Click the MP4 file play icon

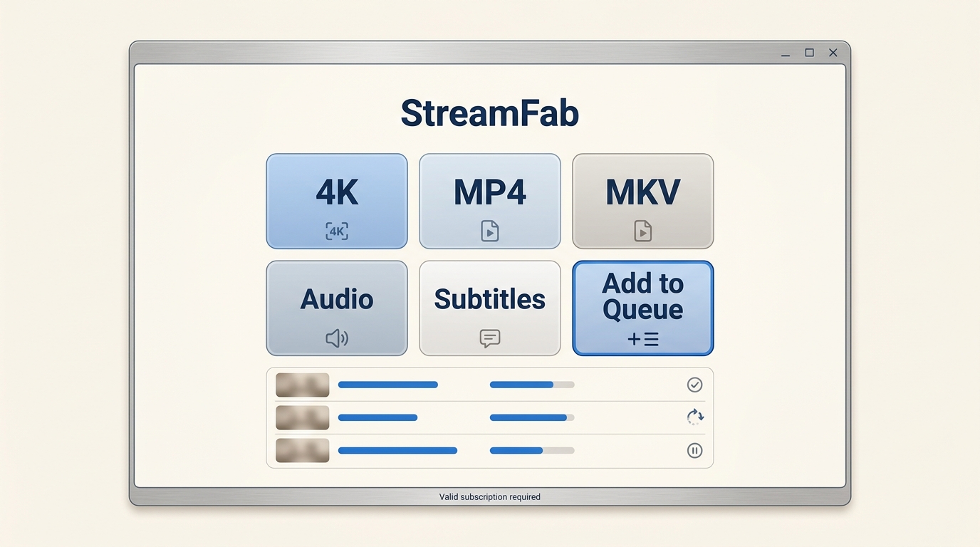click(x=490, y=231)
